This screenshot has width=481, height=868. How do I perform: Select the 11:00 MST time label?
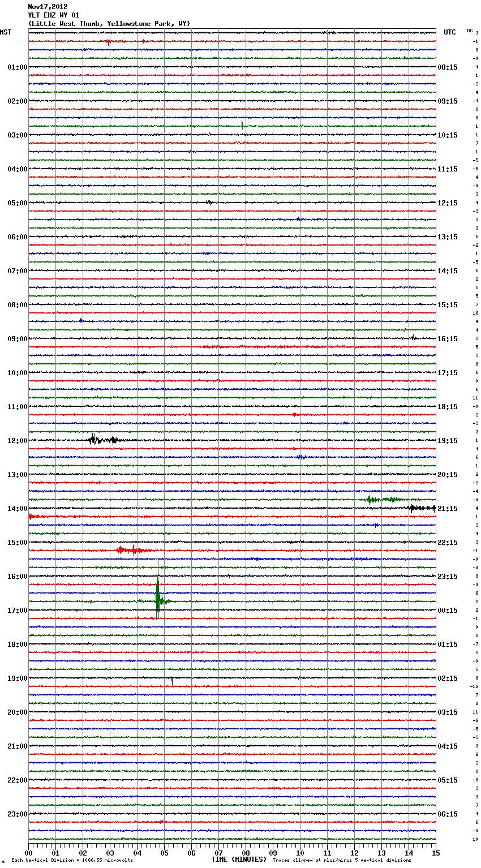click(18, 407)
